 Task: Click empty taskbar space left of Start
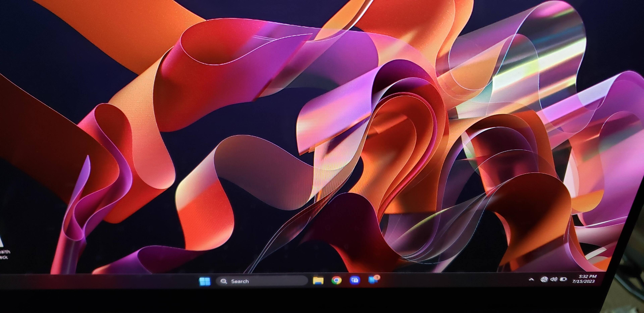coord(100,282)
